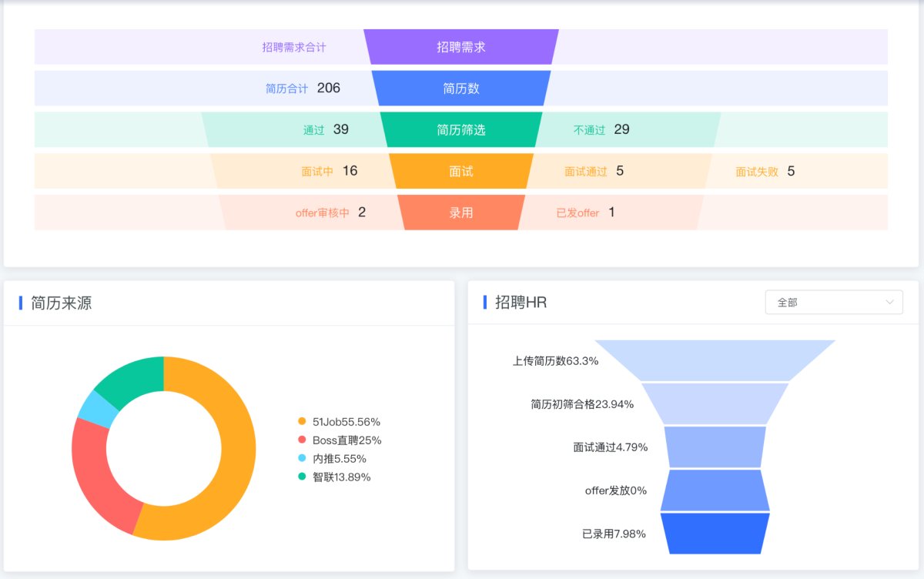Click the dropdown chevron arrow beside 全部

[x=890, y=302]
